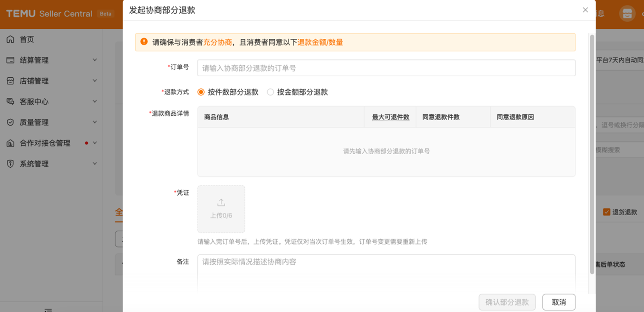Click the 首页 home icon in the sidebar
The image size is (644, 312).
pos(10,39)
